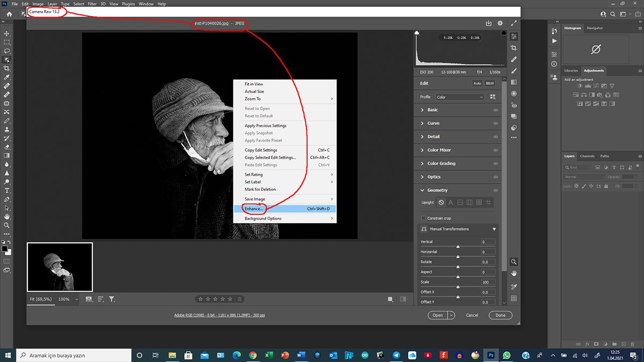
Task: Open the Camera Raw settings gear
Action: pyautogui.click(x=500, y=24)
